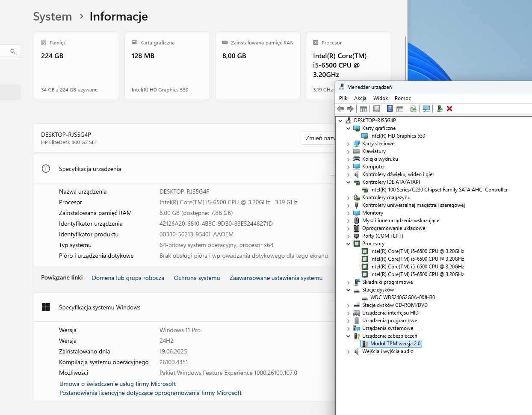Click Windows logo beside Specyfikacja systemu Windows
The height and width of the screenshot is (415, 532).
46,307
